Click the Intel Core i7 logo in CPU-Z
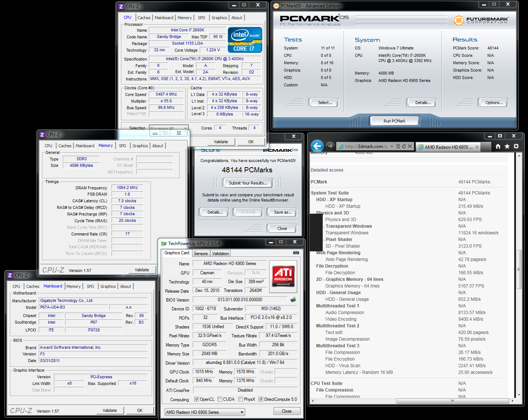This screenshot has height=420, width=528. (245, 40)
